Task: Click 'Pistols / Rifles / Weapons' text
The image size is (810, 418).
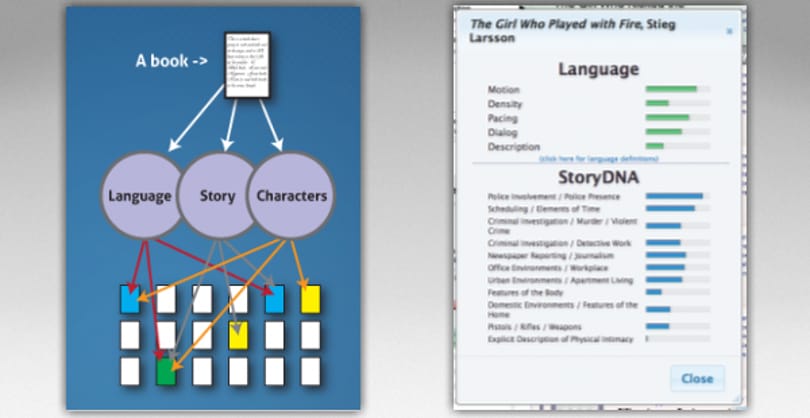Action: pyautogui.click(x=535, y=327)
